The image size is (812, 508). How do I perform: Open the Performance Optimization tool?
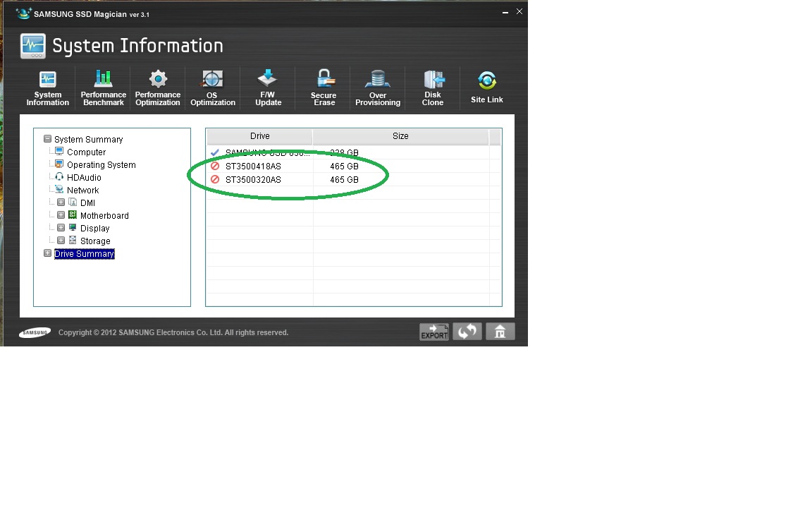157,88
